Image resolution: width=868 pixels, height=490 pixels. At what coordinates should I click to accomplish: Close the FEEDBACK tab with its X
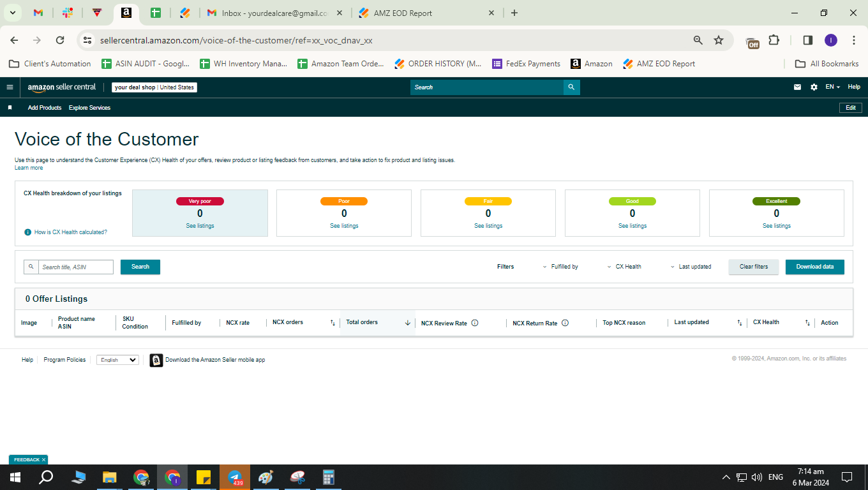(44, 459)
